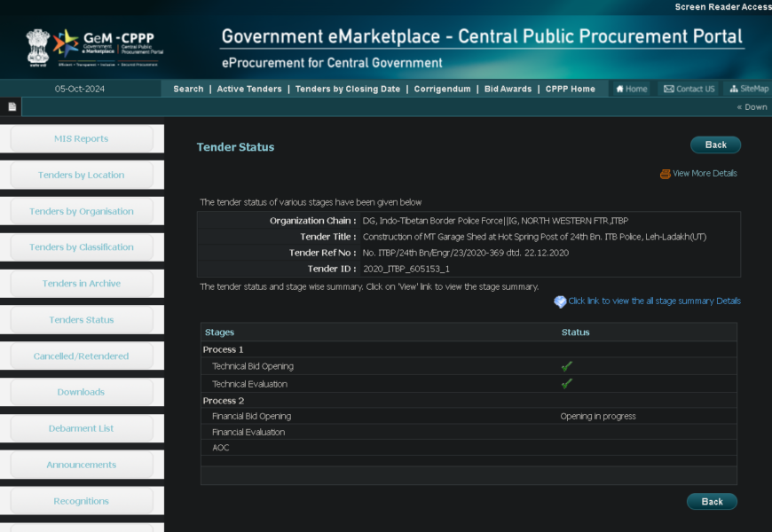Click the Financial Evaluation row label
This screenshot has height=532, width=772.
click(248, 432)
